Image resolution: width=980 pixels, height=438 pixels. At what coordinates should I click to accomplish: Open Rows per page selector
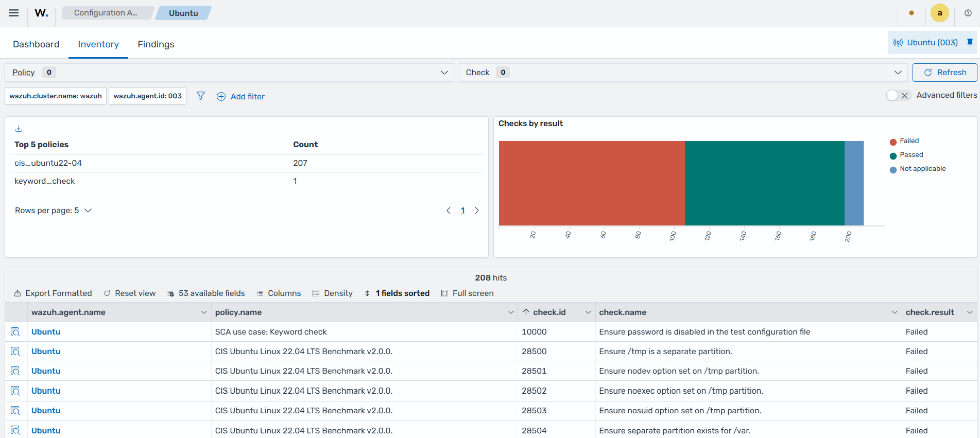(x=53, y=211)
